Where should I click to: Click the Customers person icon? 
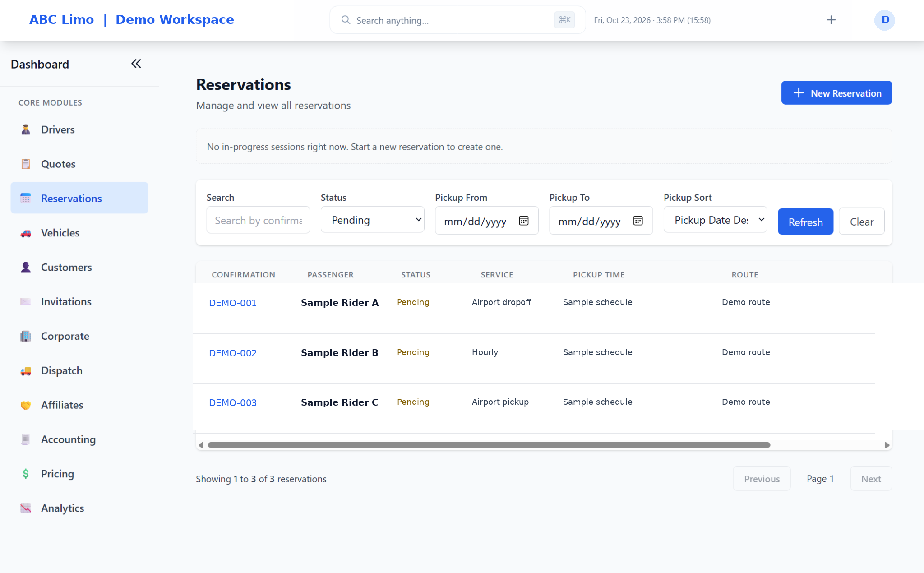click(x=26, y=267)
